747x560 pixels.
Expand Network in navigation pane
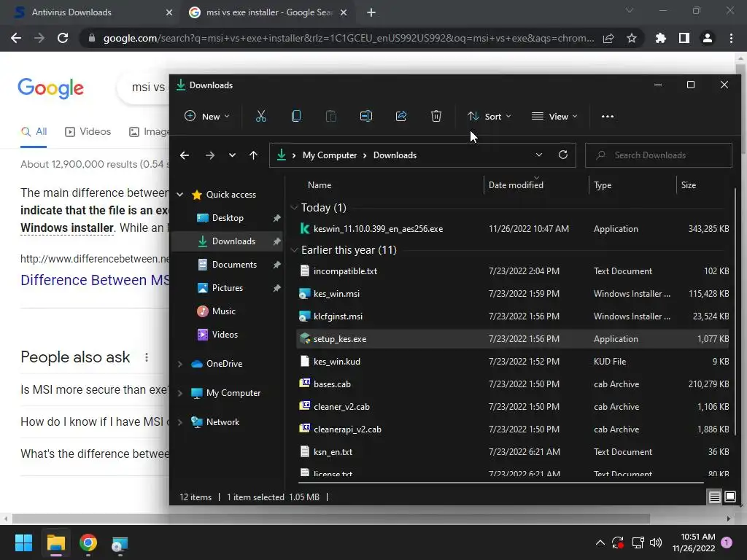180,422
